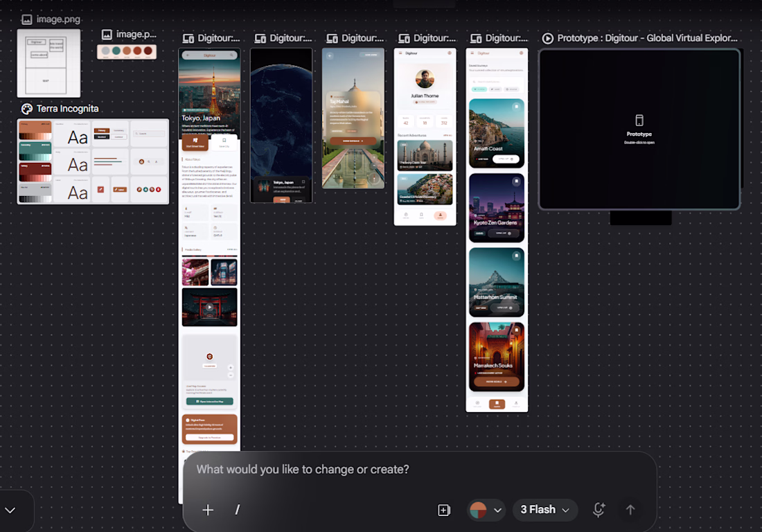The width and height of the screenshot is (762, 532).
Task: Click the palette icon beside Terra Incognita
Action: click(27, 109)
